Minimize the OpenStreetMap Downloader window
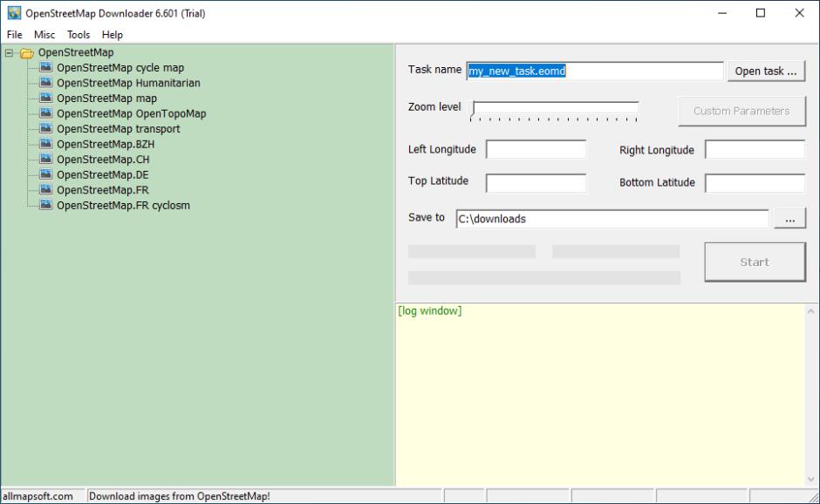 pyautogui.click(x=722, y=13)
